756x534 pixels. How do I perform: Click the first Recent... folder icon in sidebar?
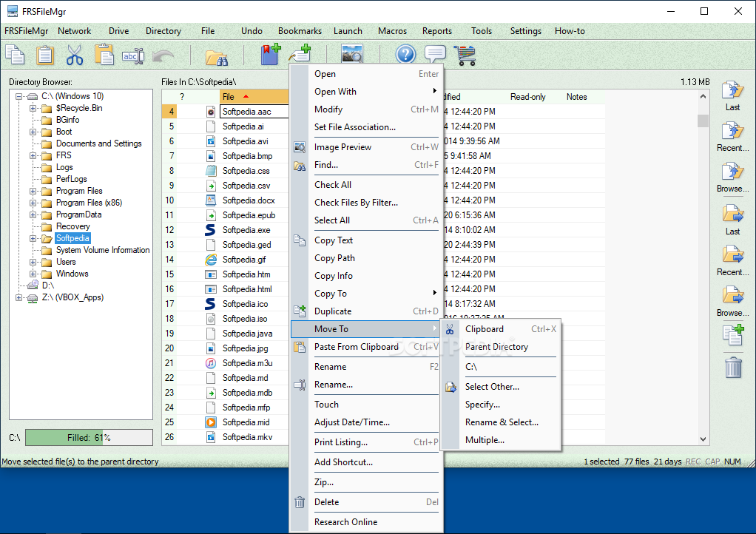[732, 131]
